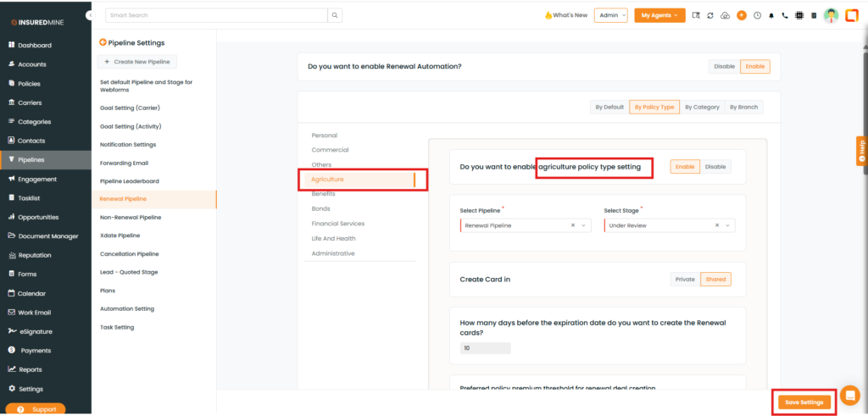Viewport: 868px width, 416px height.
Task: Switch to By Category tab
Action: (702, 107)
